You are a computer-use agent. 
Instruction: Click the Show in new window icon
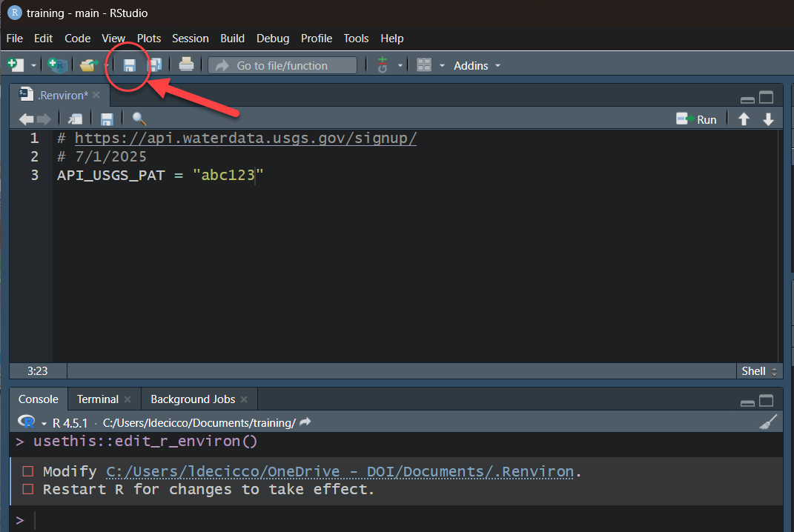pyautogui.click(x=75, y=119)
